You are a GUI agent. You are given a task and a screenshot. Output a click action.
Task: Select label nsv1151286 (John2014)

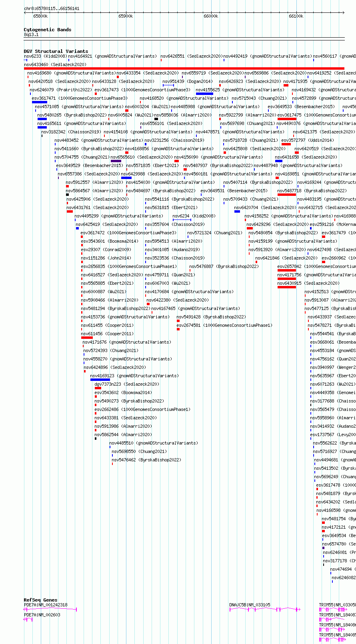tap(106, 258)
